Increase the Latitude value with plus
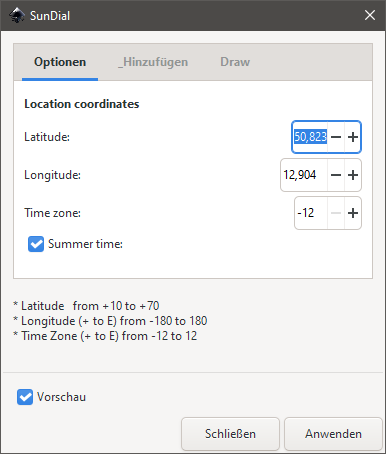The image size is (386, 454). (353, 137)
